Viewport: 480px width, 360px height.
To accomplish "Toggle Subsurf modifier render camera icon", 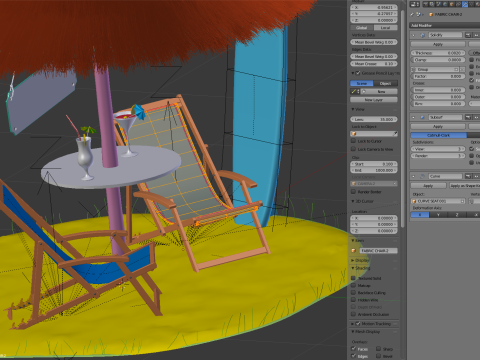I will coord(468,117).
